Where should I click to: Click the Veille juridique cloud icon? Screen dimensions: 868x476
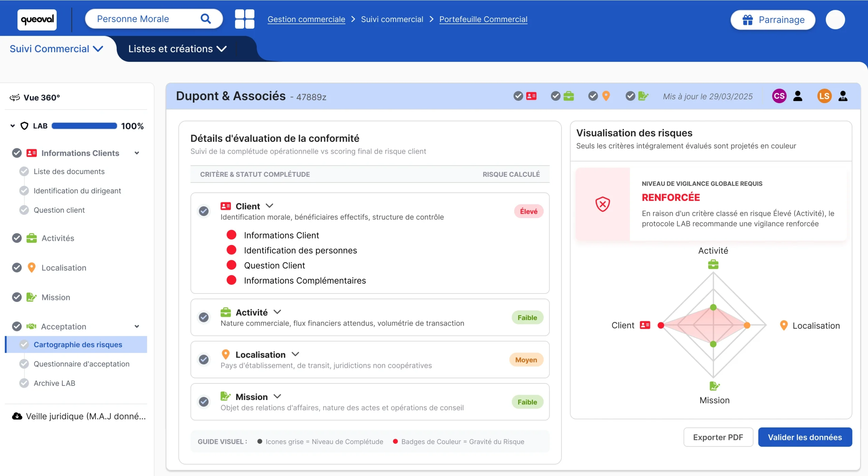coord(17,416)
